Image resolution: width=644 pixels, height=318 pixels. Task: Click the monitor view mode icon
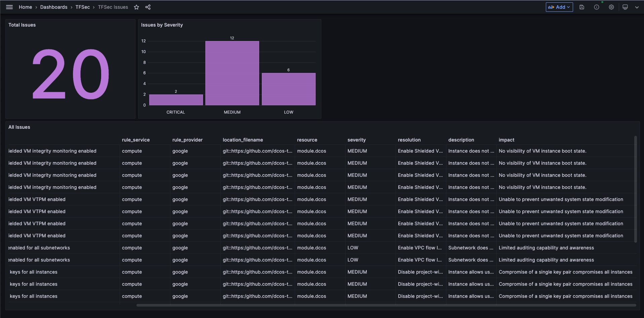(625, 7)
